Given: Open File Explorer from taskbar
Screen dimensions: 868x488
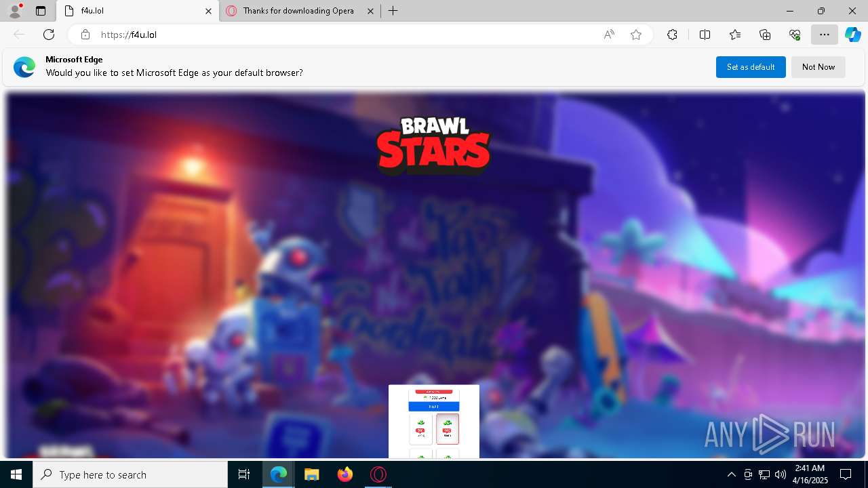Looking at the screenshot, I should 312,474.
